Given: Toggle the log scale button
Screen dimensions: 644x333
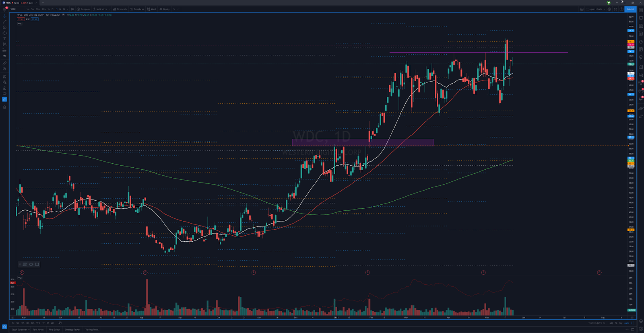Looking at the screenshot, I should pyautogui.click(x=621, y=323).
